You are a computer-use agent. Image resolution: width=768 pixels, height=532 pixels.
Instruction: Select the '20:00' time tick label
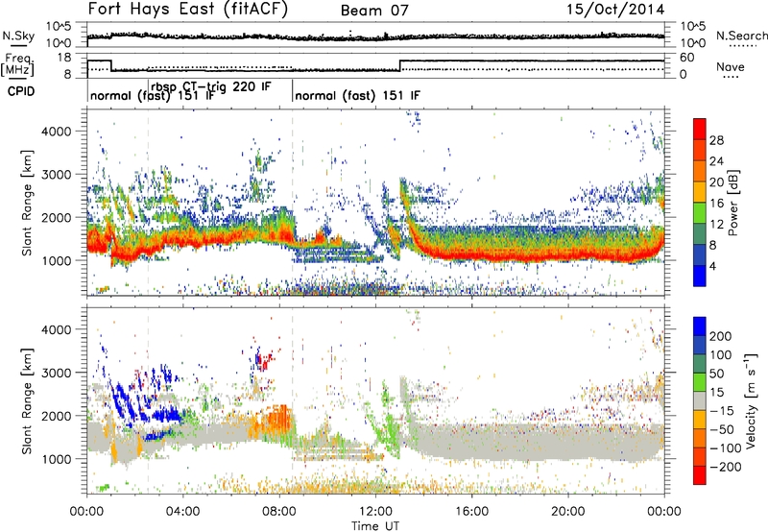click(x=568, y=512)
